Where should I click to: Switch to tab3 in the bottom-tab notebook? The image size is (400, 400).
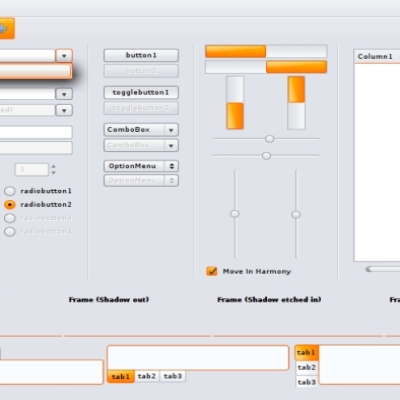[x=173, y=376]
